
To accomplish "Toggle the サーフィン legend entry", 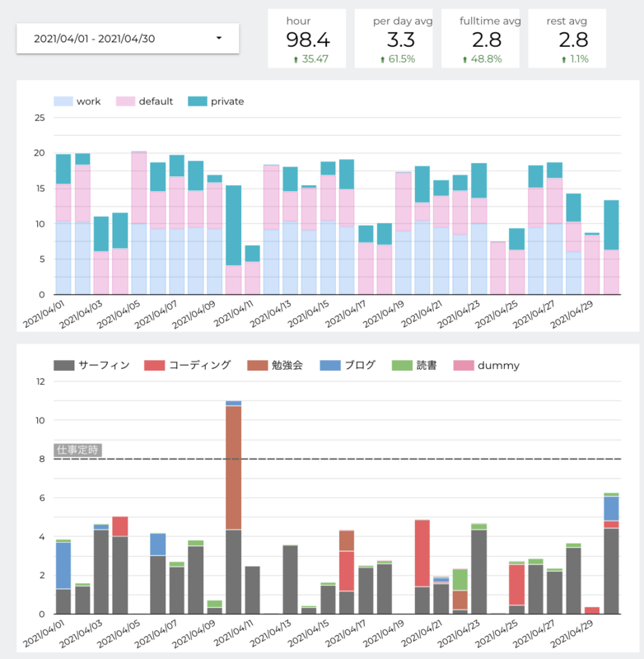I will (92, 365).
